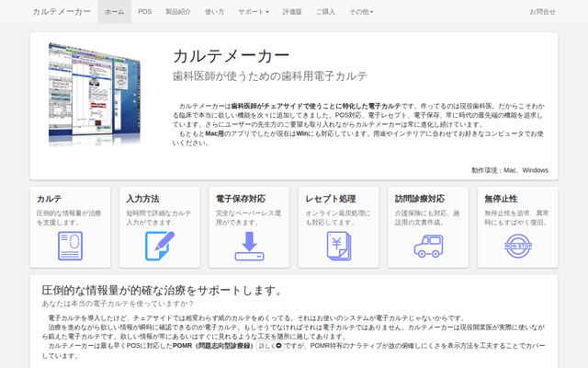Expand the サポート dropdown menu

pyautogui.click(x=254, y=12)
